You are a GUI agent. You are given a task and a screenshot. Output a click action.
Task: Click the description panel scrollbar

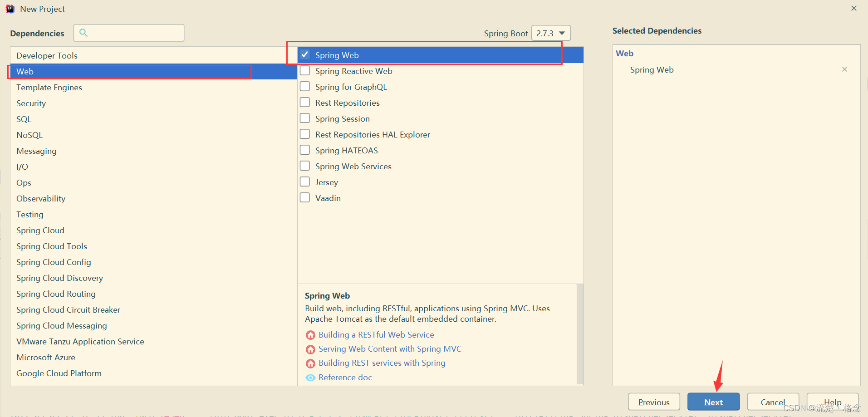click(579, 334)
